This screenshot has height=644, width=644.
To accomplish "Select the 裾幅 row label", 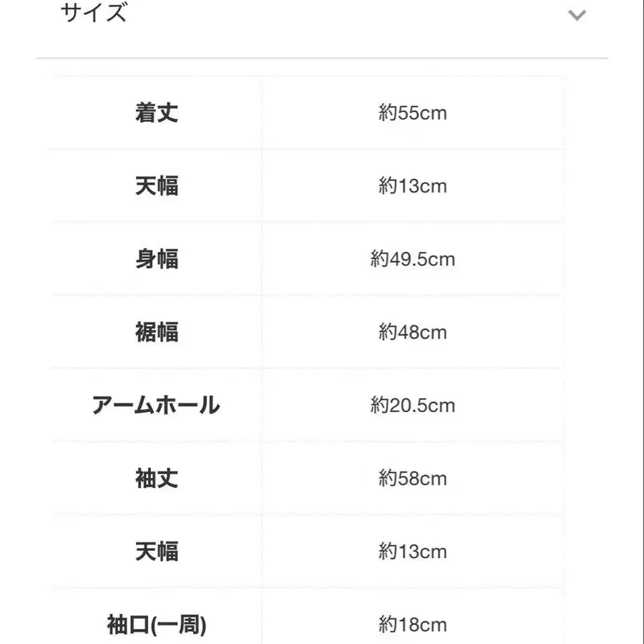I will [157, 332].
